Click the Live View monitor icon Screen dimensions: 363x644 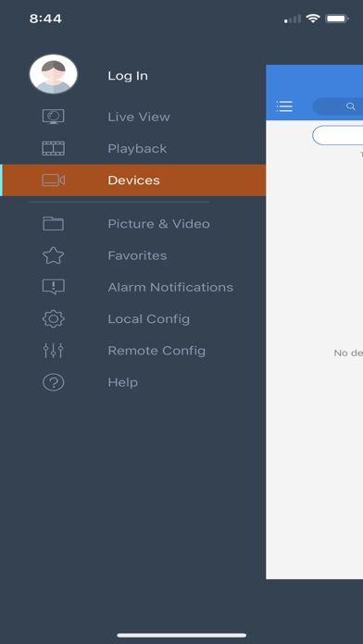[54, 117]
